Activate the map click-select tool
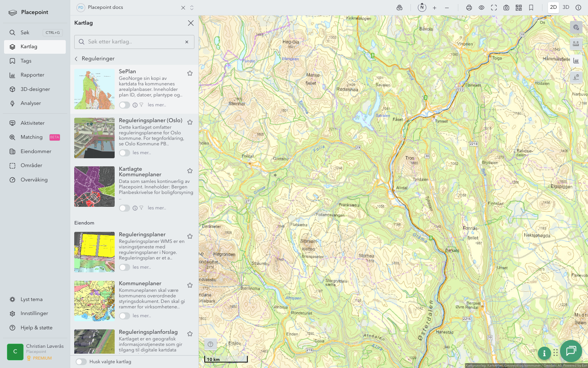 (576, 28)
